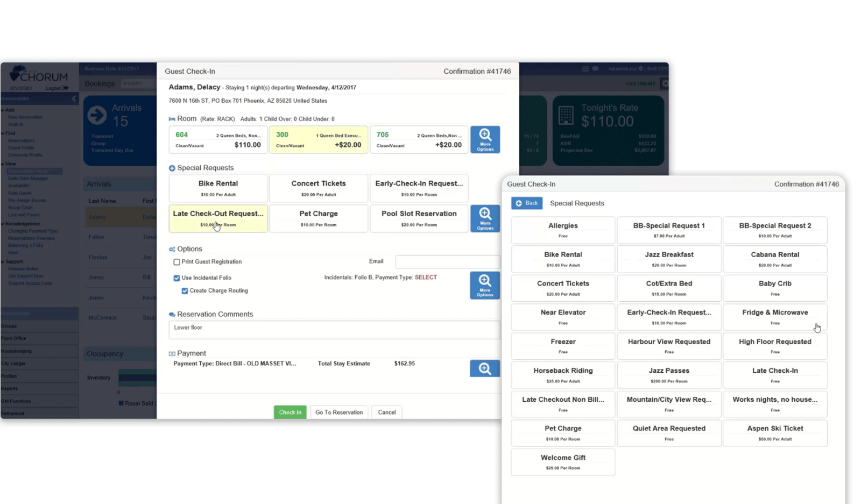Open GM Functions section in sidebar

click(x=39, y=401)
